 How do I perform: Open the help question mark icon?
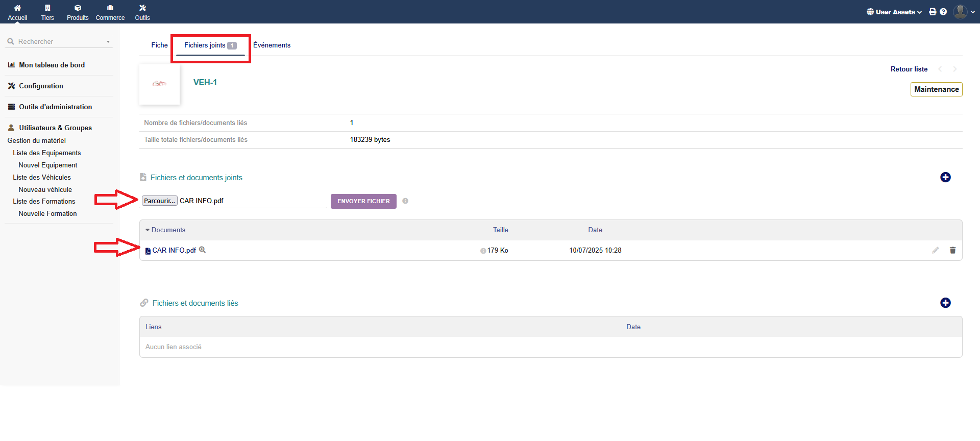coord(943,12)
